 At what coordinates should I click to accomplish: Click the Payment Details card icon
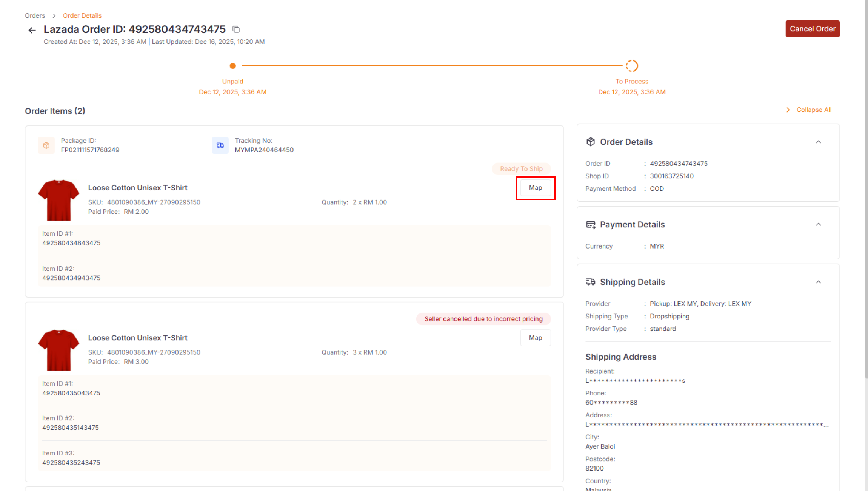tap(591, 225)
